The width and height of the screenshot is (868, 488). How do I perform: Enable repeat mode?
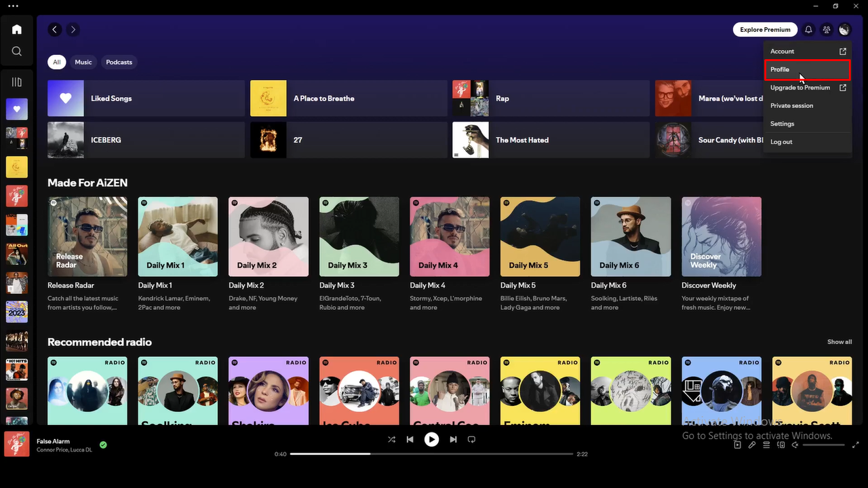pos(471,439)
